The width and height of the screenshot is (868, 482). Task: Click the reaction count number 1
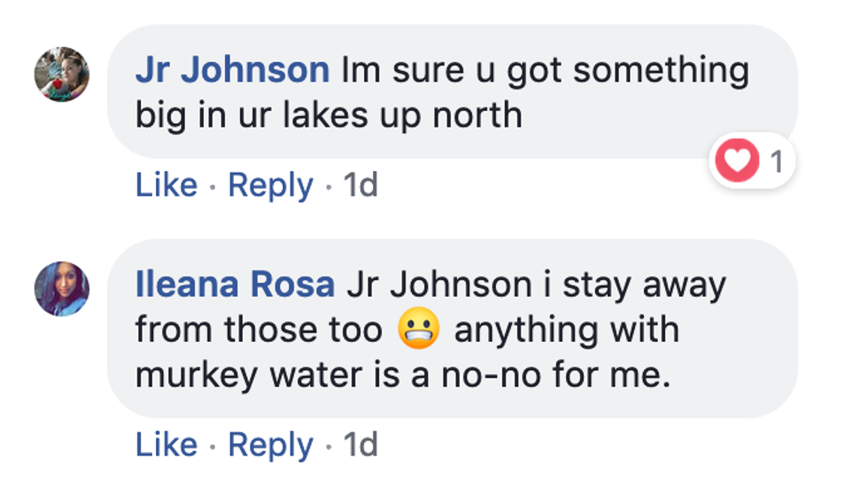tap(776, 163)
